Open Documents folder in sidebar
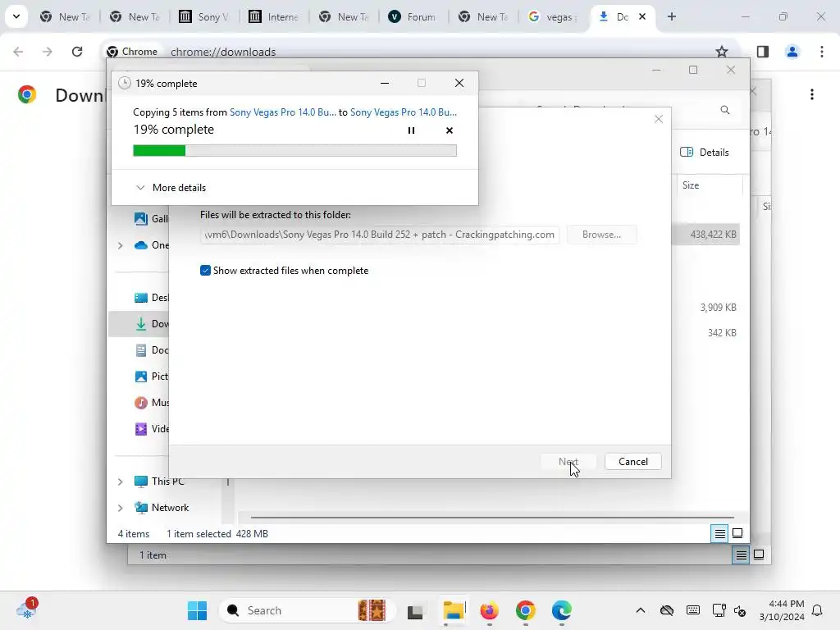840x630 pixels. click(x=151, y=349)
